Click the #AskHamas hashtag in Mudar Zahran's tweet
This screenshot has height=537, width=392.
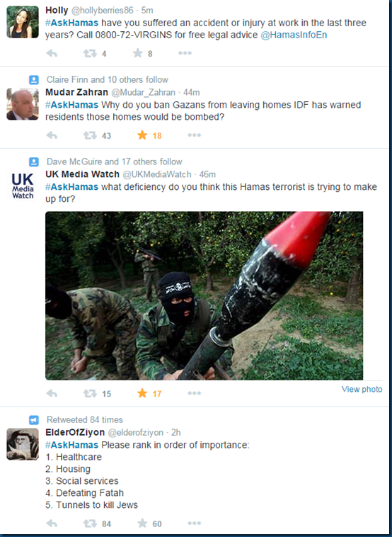(x=71, y=104)
